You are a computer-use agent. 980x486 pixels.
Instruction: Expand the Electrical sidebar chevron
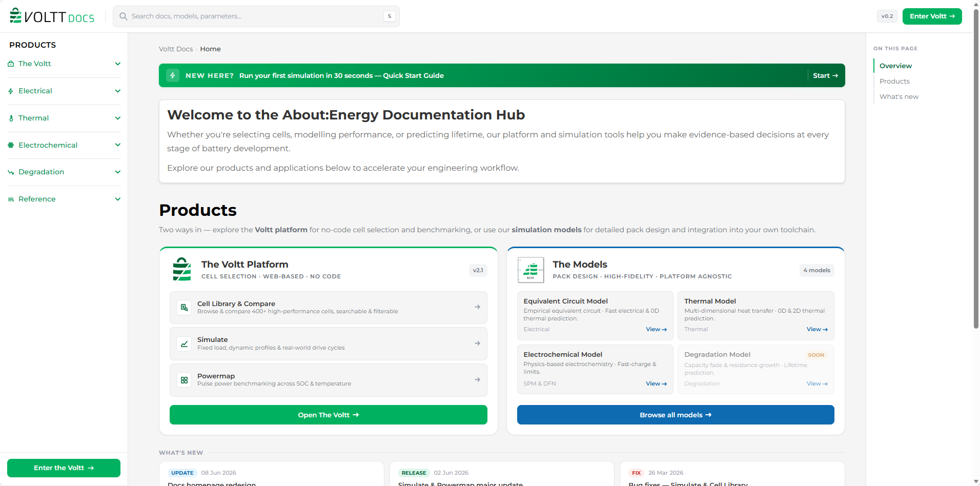118,91
